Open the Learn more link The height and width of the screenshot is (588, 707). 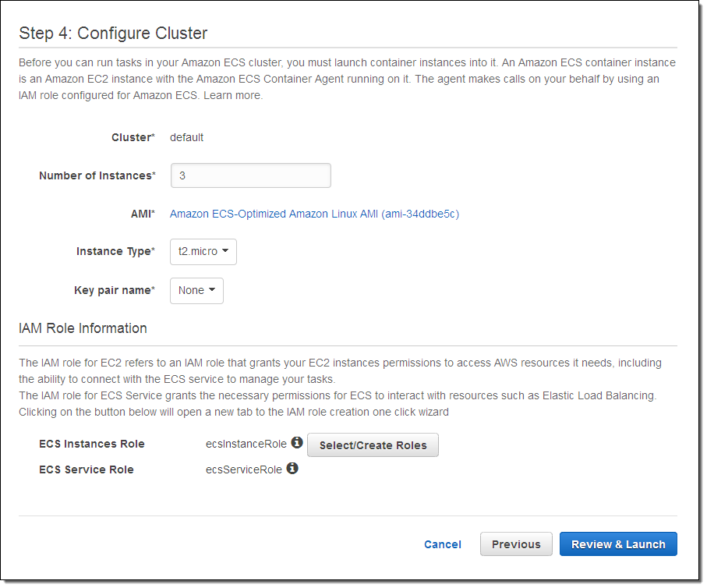[x=233, y=96]
